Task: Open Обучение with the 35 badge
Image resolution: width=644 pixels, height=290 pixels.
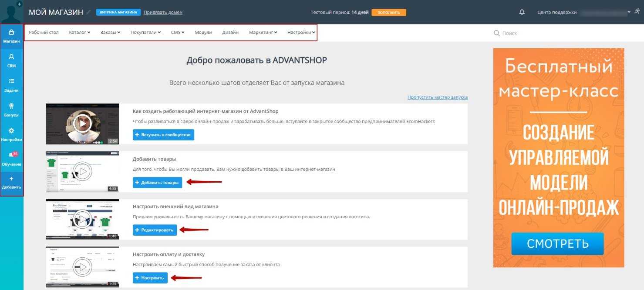Action: pos(12,159)
